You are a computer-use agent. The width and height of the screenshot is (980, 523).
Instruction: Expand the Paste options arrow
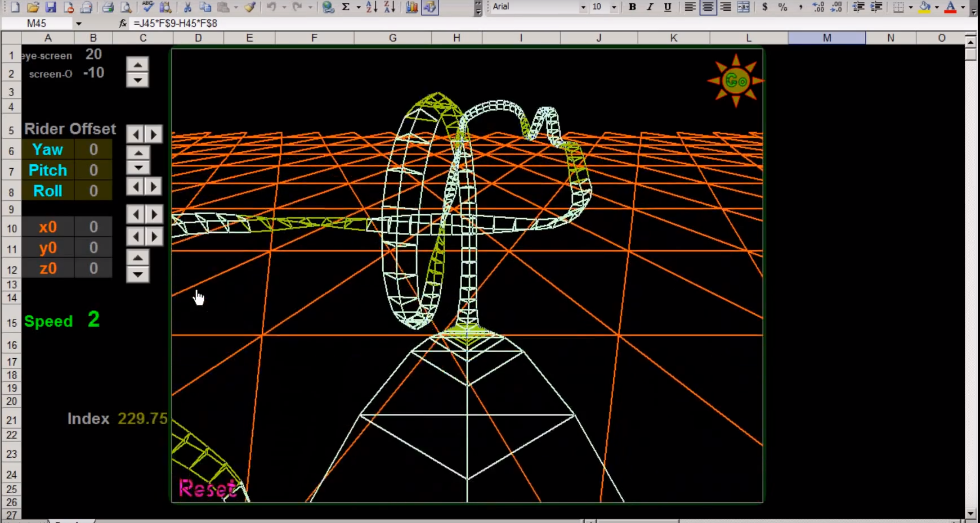(x=235, y=7)
